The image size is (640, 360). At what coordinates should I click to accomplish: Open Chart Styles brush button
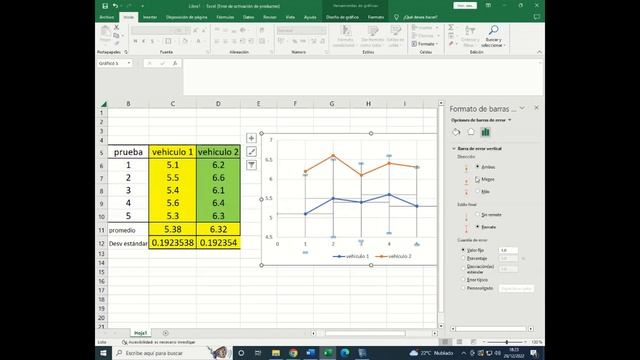point(251,152)
